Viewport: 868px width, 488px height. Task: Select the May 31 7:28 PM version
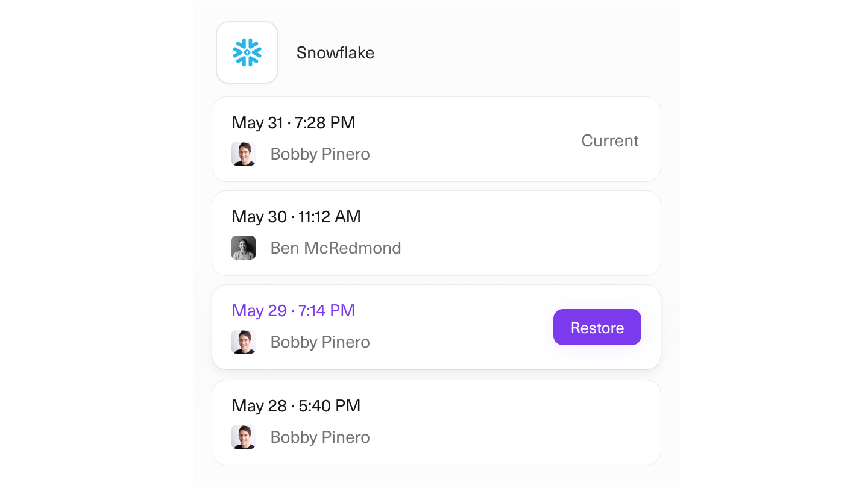(x=294, y=123)
